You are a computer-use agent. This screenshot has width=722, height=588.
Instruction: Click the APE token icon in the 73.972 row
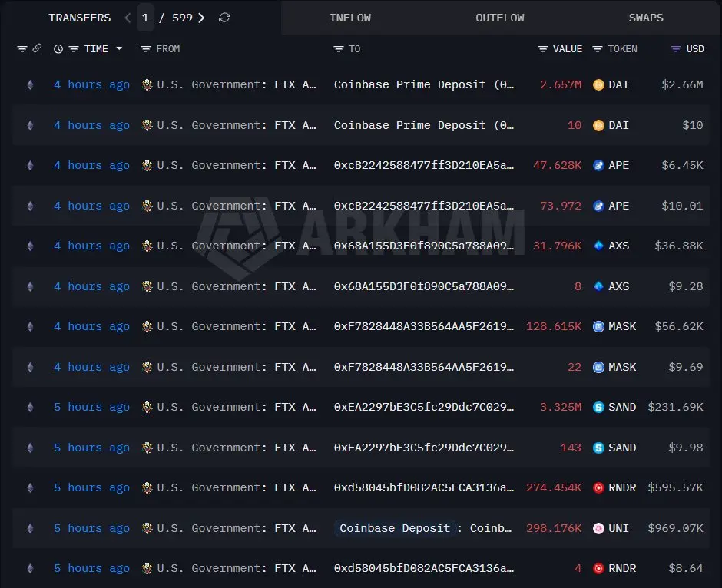[x=598, y=206]
